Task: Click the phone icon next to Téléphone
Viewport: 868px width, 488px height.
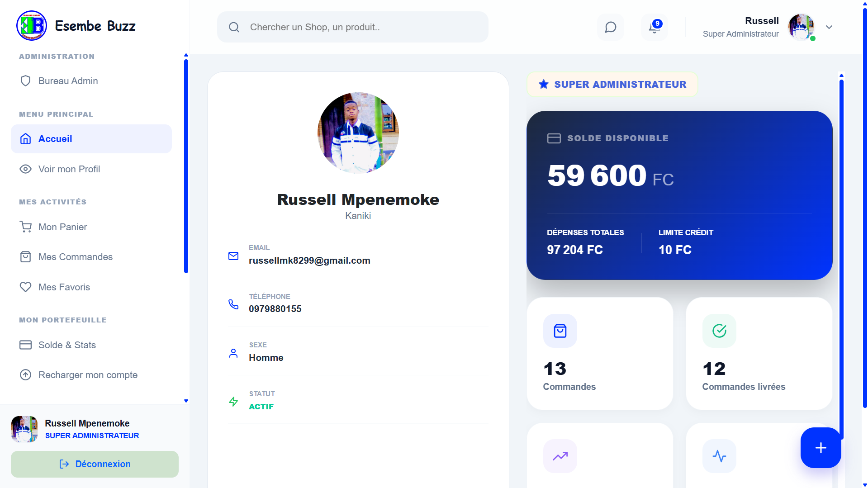Action: tap(233, 304)
